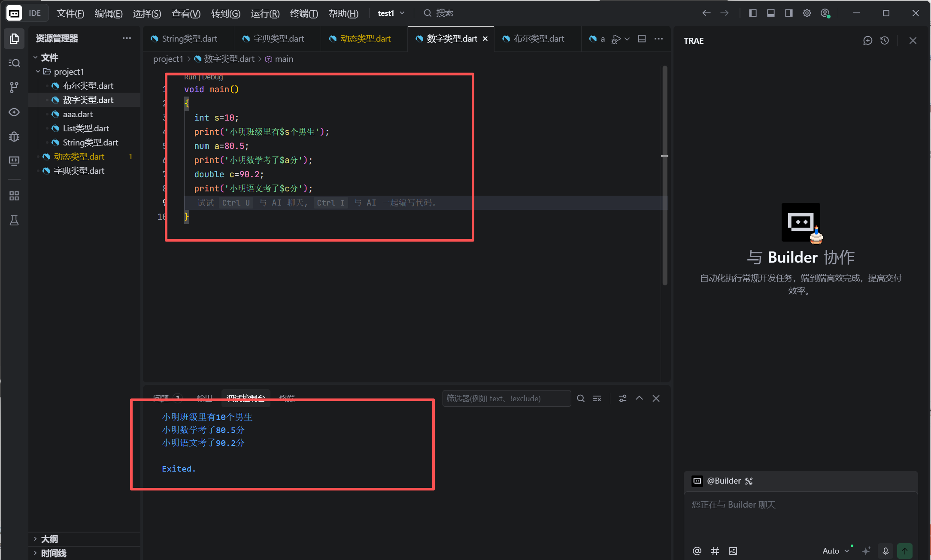Click the microphone voice input icon
Screen dimensions: 931x560
coord(886,551)
